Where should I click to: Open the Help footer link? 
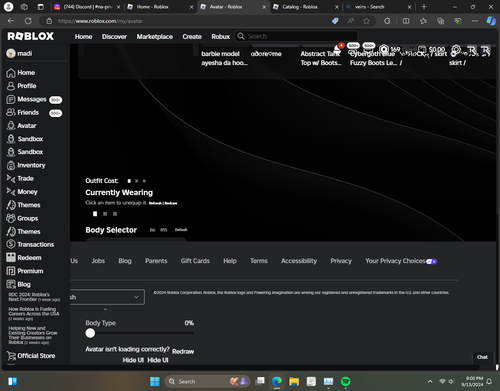pos(230,261)
